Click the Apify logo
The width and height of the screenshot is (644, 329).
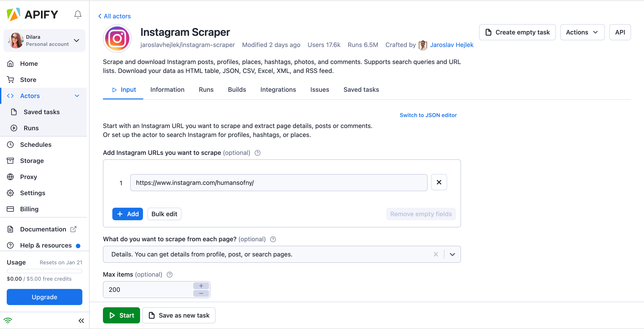coord(32,15)
